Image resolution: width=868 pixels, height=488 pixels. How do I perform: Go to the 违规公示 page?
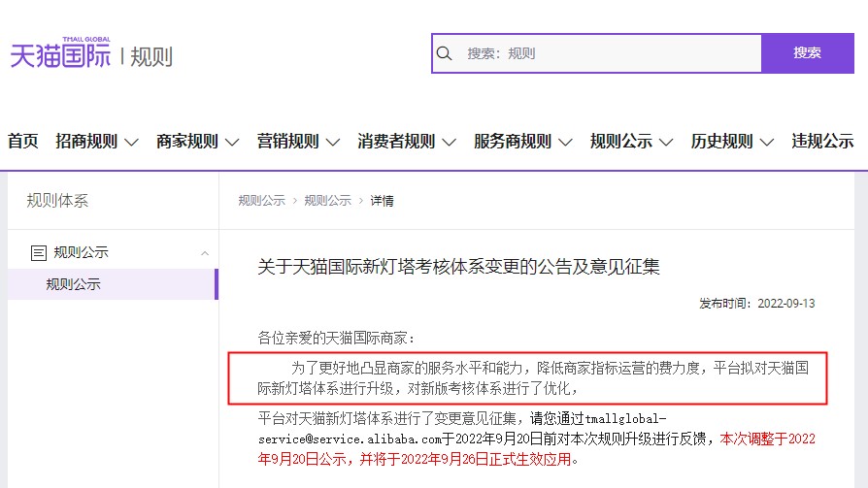pos(822,141)
